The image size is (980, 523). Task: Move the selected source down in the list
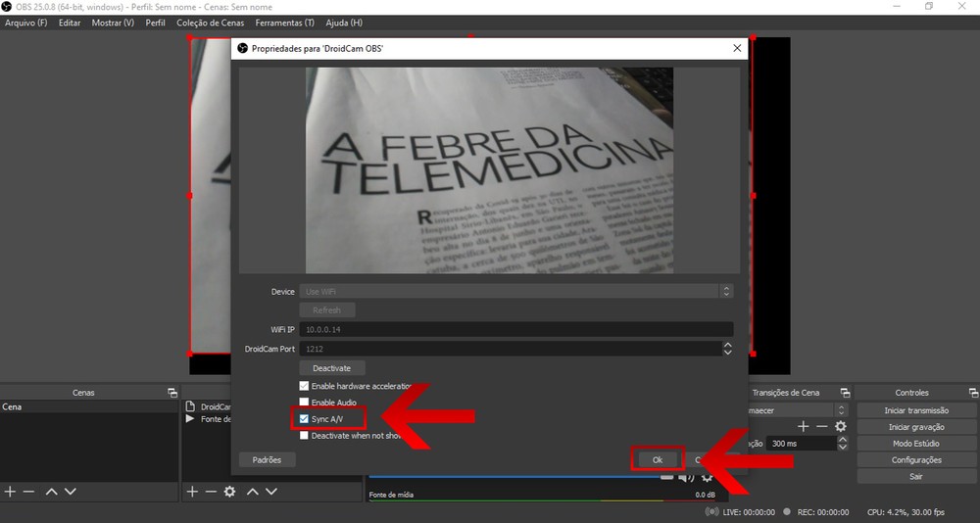coord(271,492)
